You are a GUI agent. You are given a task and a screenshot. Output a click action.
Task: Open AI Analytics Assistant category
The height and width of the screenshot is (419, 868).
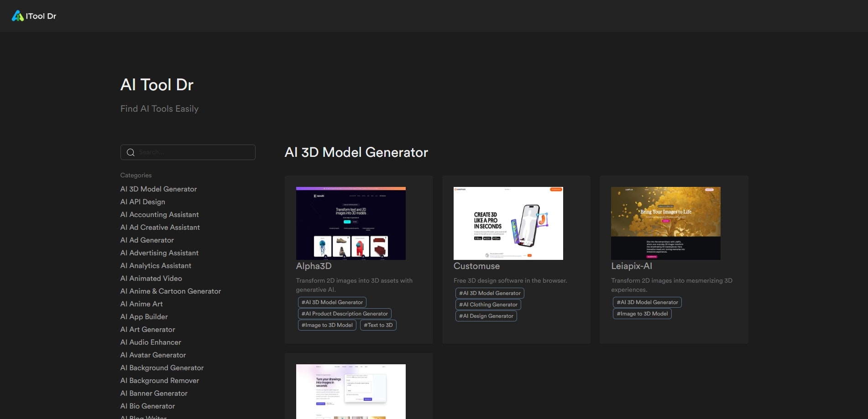point(156,265)
